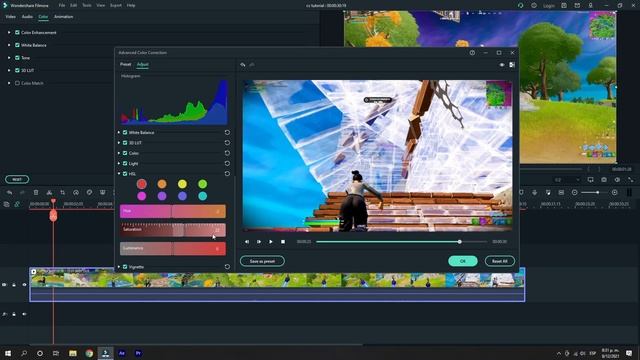The width and height of the screenshot is (640, 360).
Task: Reset Color section with its circular arrow
Action: [x=227, y=153]
